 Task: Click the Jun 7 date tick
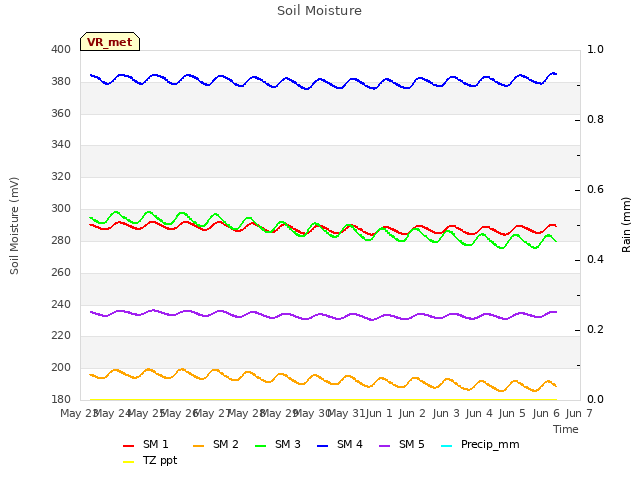pyautogui.click(x=579, y=413)
